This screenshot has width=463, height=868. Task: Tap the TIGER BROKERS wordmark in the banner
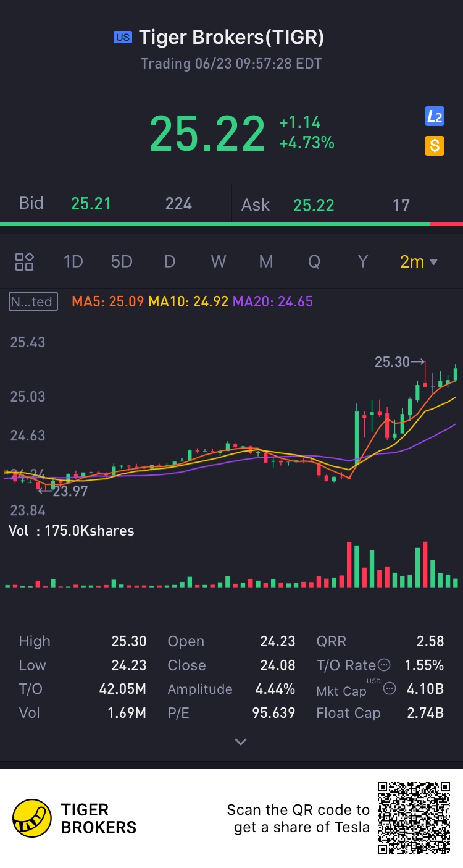tap(99, 819)
